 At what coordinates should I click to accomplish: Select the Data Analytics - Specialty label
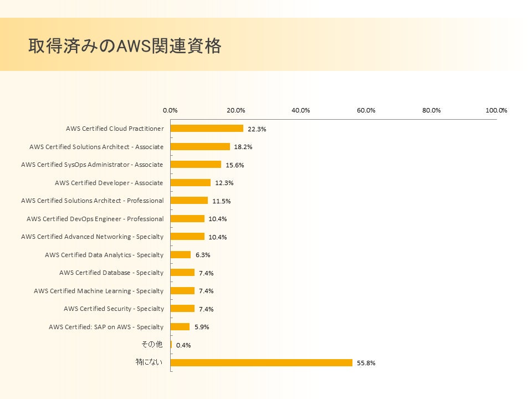104,255
